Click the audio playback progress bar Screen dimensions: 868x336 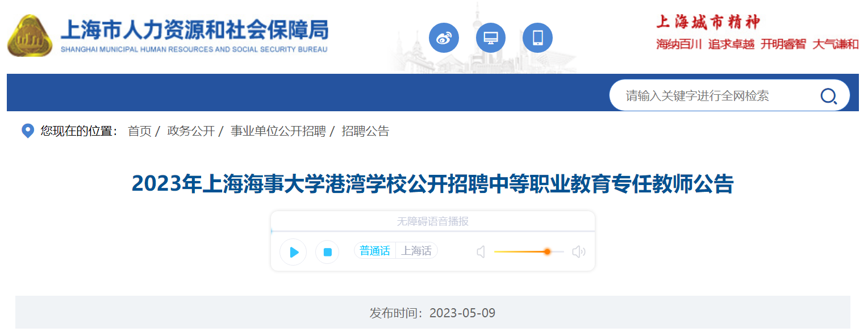click(433, 231)
